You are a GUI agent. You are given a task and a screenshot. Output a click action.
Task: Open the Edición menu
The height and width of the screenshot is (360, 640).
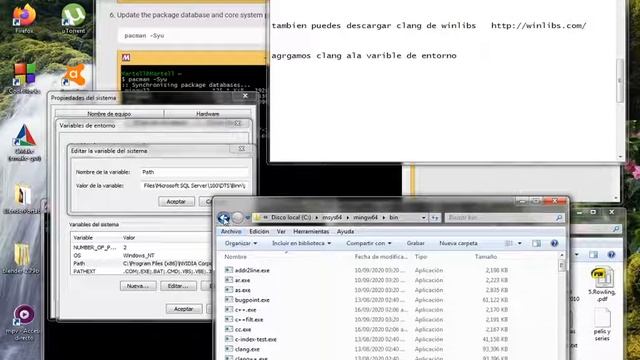[x=259, y=231]
